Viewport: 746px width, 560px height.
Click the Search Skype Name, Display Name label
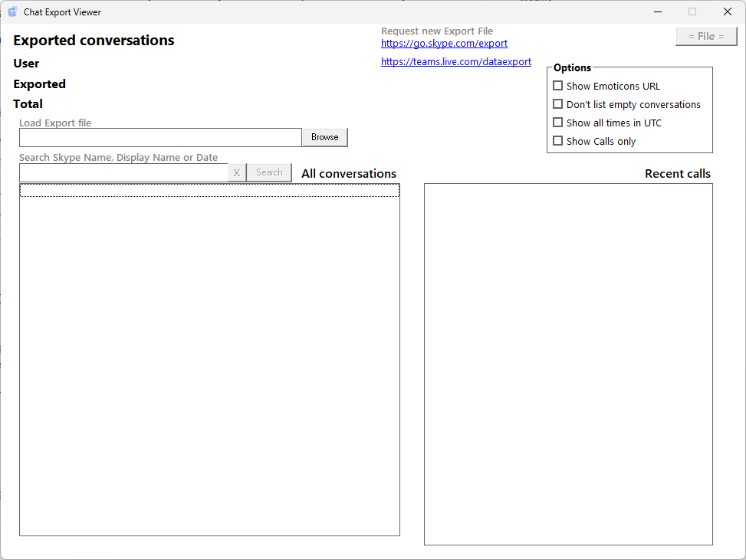119,157
